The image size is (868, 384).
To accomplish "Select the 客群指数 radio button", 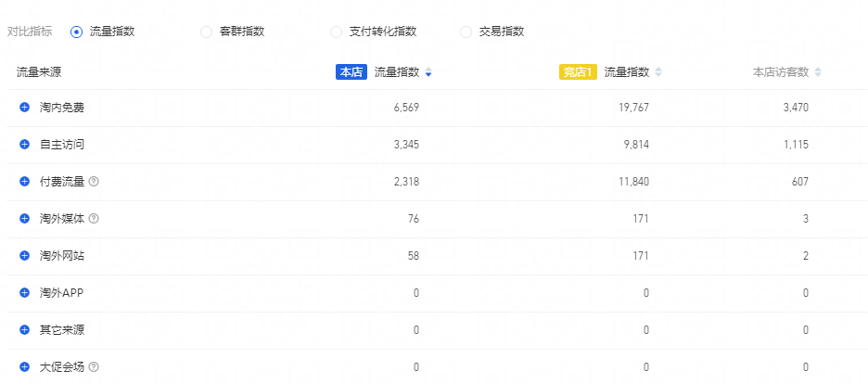I will [x=207, y=32].
